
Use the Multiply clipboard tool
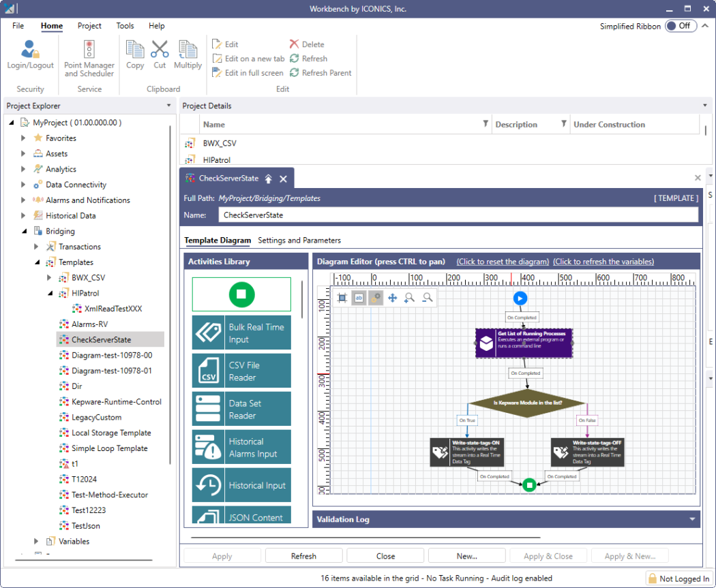tap(188, 55)
